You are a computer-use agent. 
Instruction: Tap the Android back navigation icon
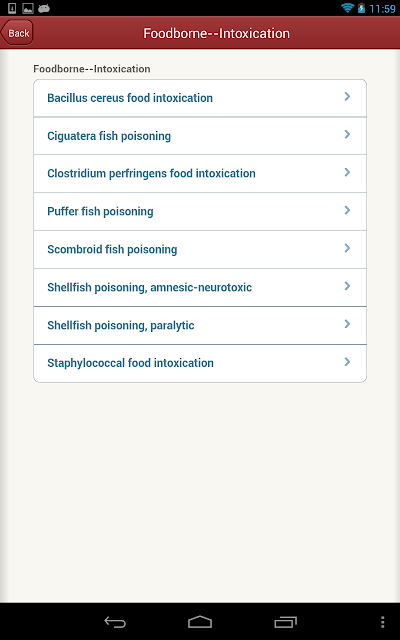pos(115,622)
